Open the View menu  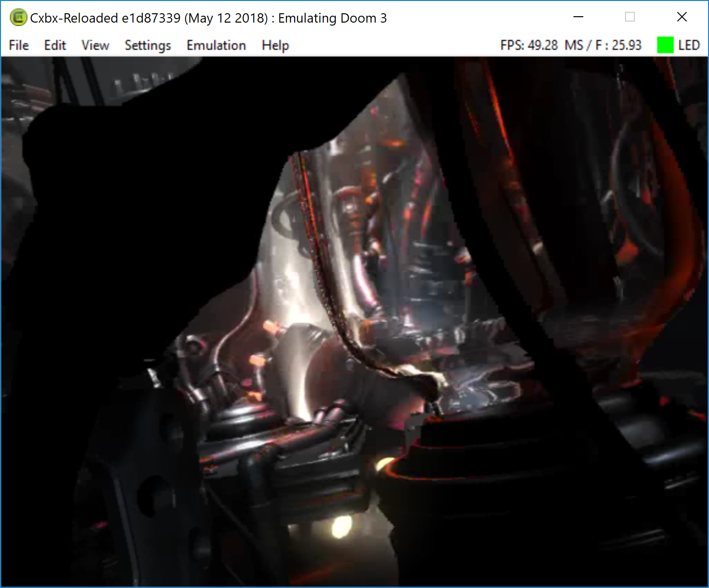pos(95,45)
